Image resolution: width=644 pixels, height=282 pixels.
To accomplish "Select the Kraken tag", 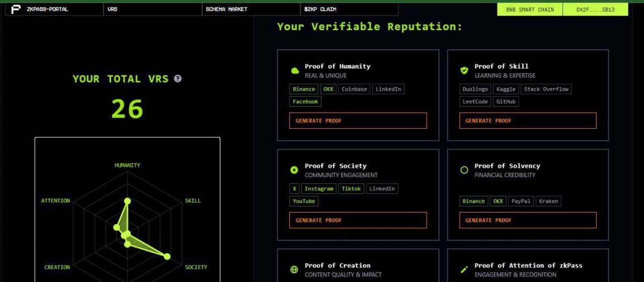I will (548, 201).
